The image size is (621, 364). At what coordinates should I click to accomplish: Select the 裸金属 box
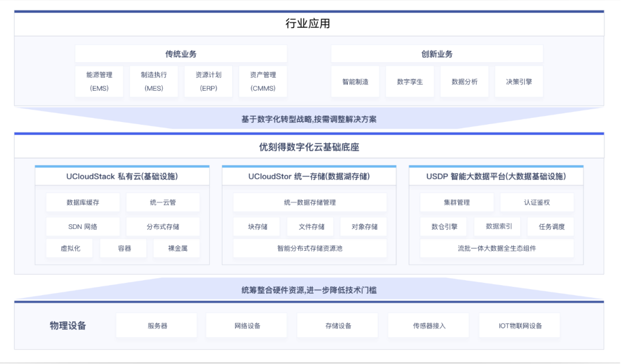(177, 248)
